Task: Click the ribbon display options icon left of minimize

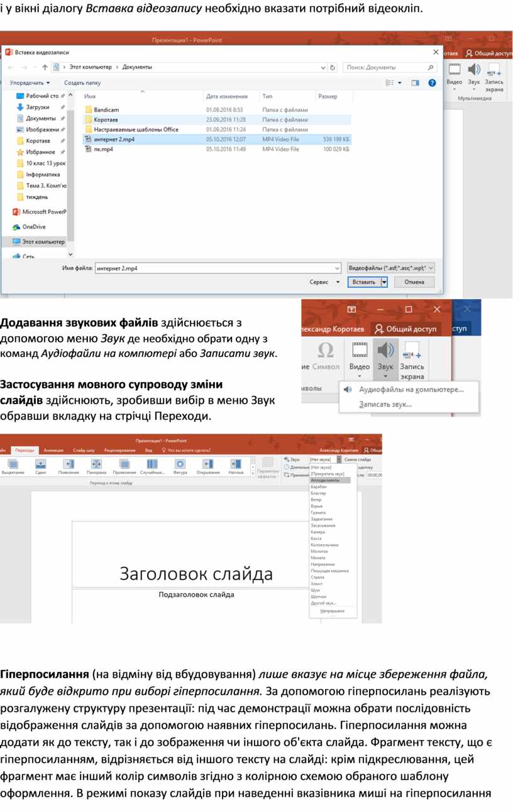Action: tap(351, 309)
